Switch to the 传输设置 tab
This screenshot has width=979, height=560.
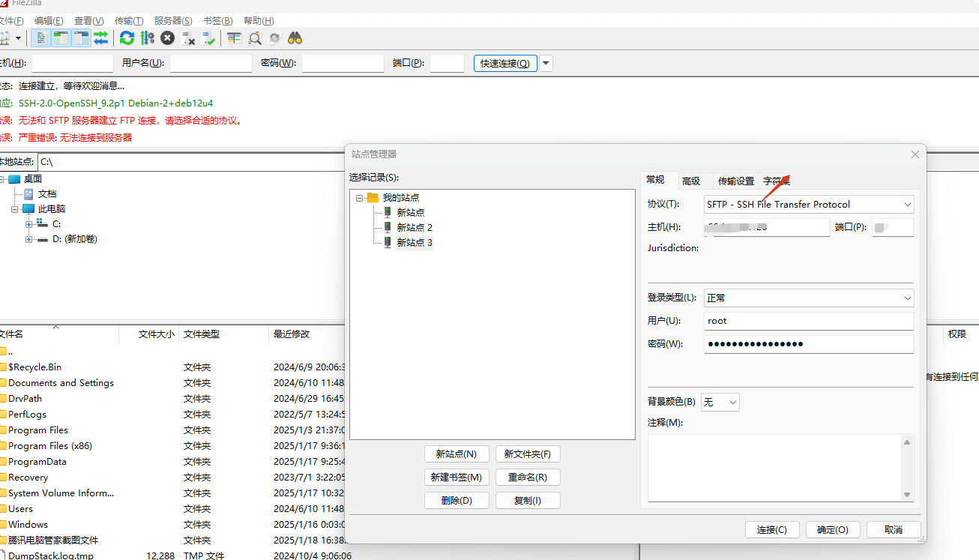(x=736, y=181)
